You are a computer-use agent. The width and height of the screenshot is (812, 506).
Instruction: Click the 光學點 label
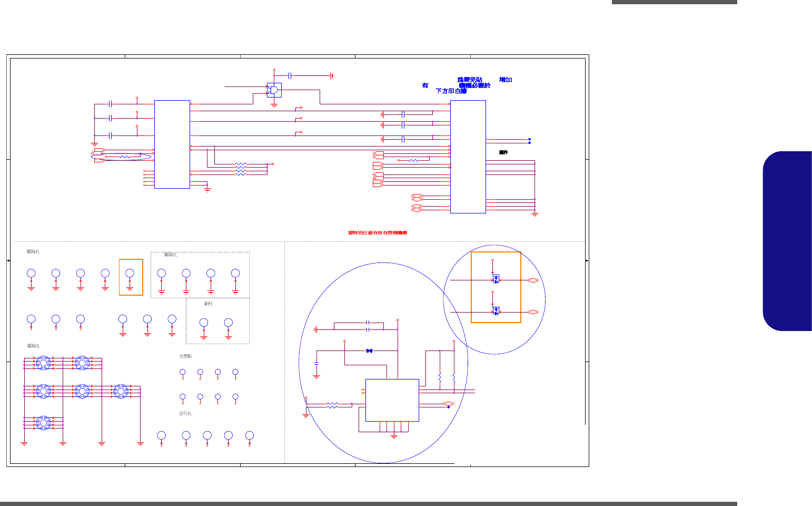(x=185, y=356)
